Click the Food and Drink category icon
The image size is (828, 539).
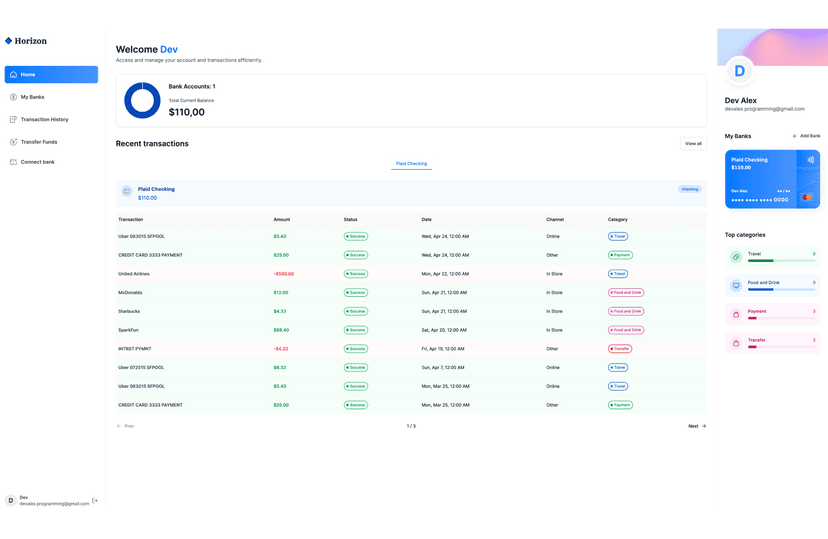coord(736,285)
